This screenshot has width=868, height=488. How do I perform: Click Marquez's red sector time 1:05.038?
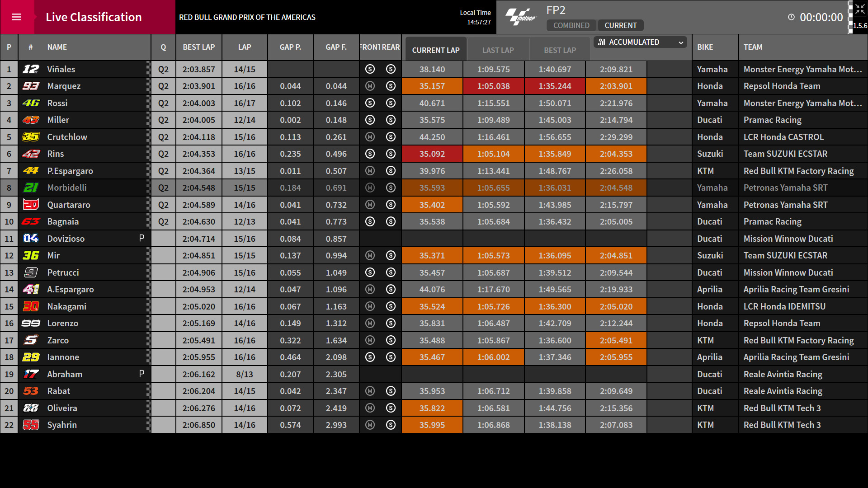493,86
